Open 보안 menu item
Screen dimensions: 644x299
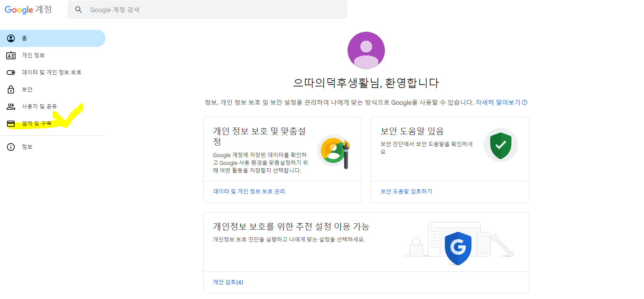pos(53,90)
